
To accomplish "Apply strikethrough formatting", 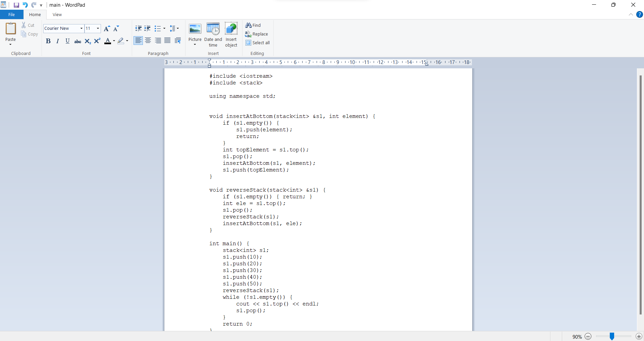I will (x=77, y=41).
